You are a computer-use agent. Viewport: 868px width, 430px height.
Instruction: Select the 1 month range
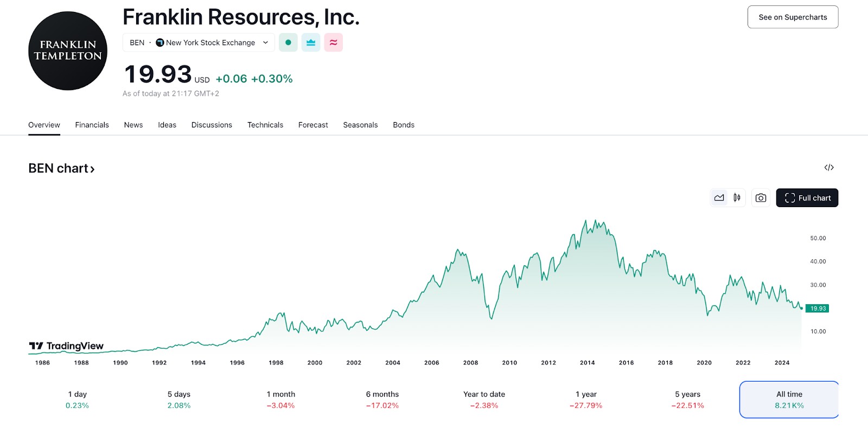(x=280, y=400)
